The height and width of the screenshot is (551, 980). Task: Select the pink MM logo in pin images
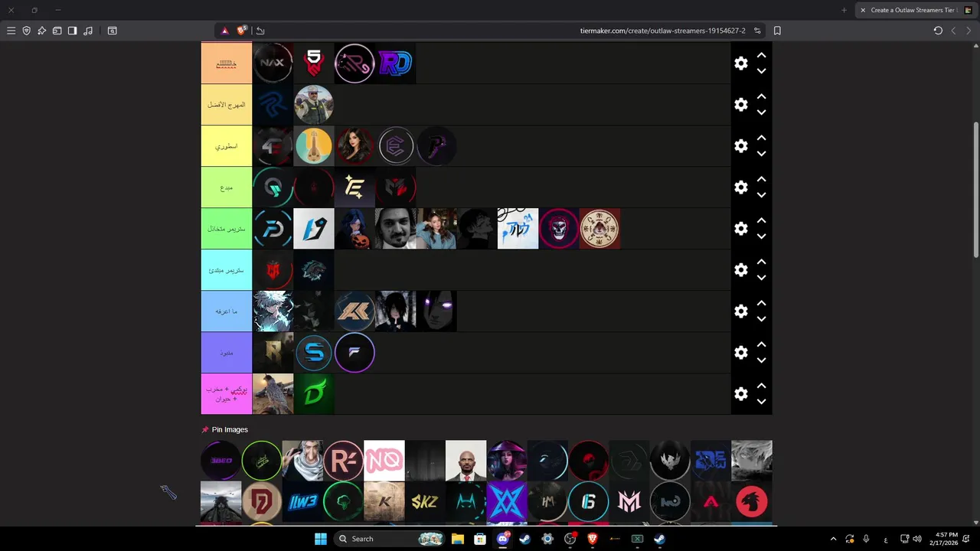(x=629, y=502)
